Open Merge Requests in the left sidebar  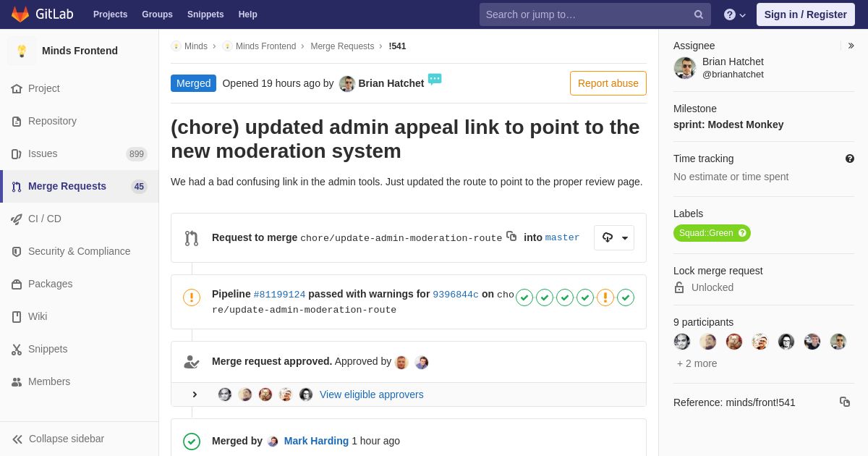(x=80, y=186)
